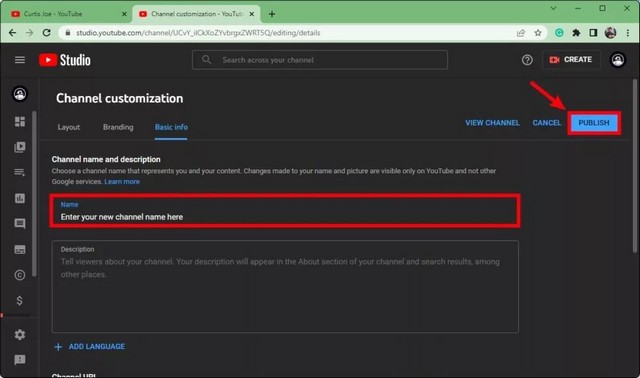Open the Chrome three-dot menu

(x=628, y=33)
